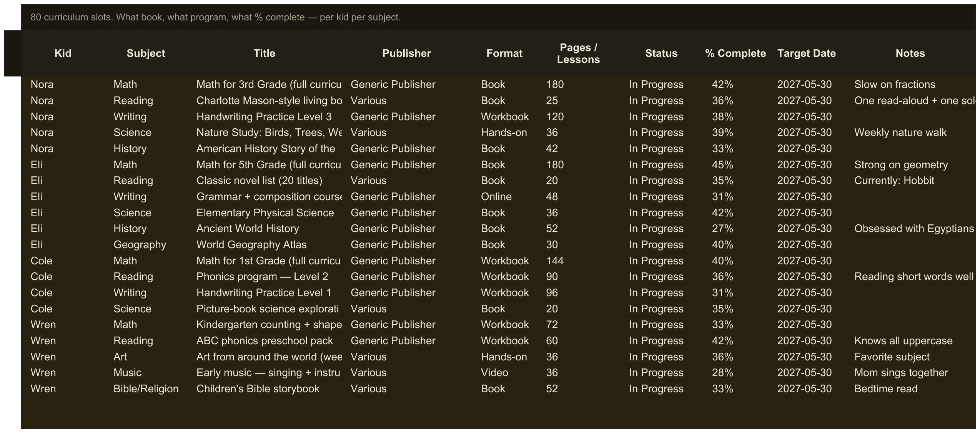Image resolution: width=980 pixels, height=433 pixels.
Task: Select the Target Date column header
Action: coord(807,53)
